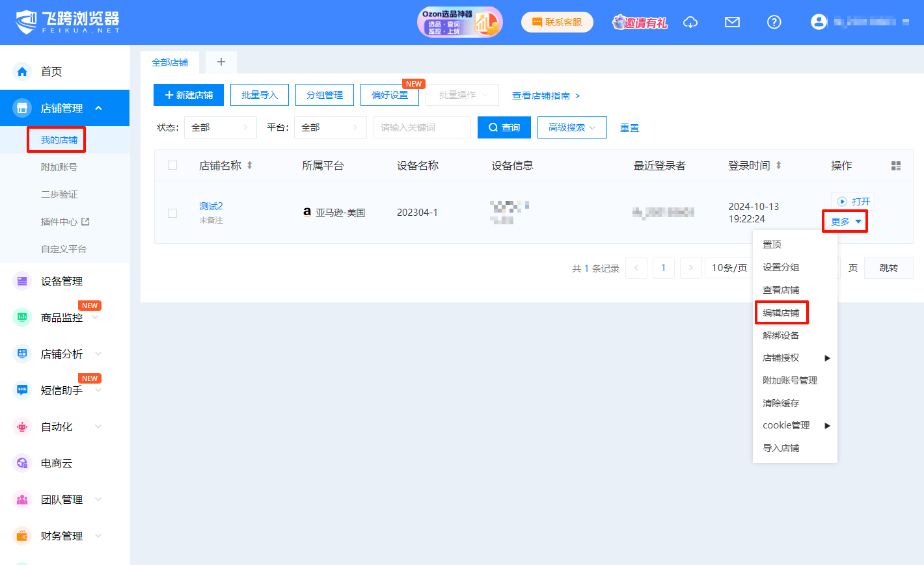This screenshot has height=565, width=924.
Task: Click the 新建店铺 button
Action: coord(189,95)
